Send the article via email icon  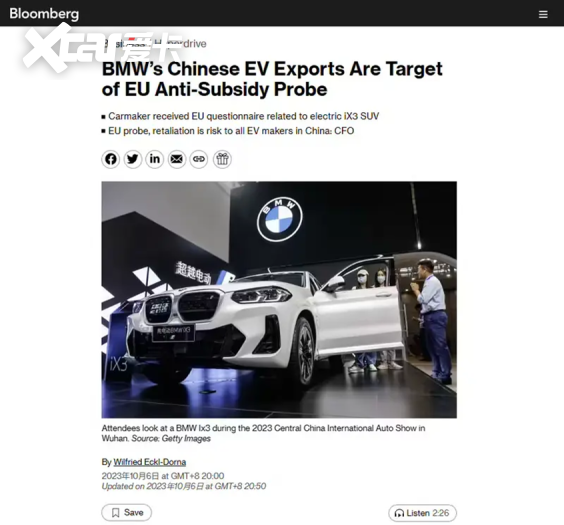click(177, 159)
